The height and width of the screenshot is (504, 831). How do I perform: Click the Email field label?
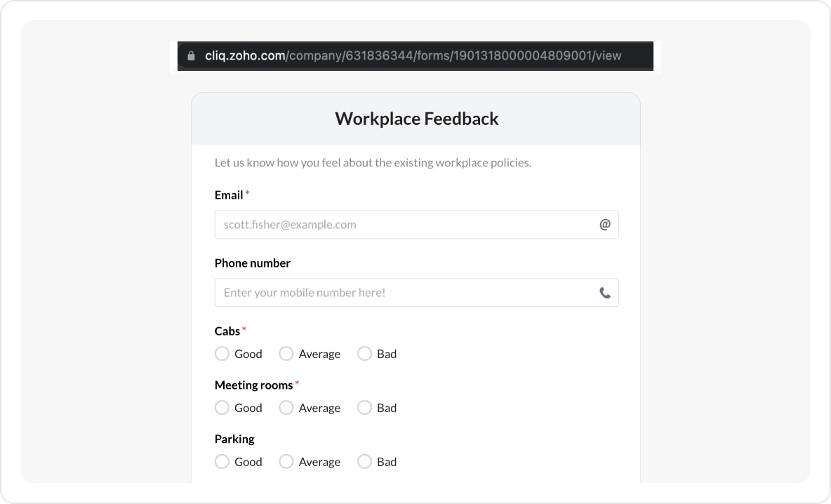(x=229, y=195)
